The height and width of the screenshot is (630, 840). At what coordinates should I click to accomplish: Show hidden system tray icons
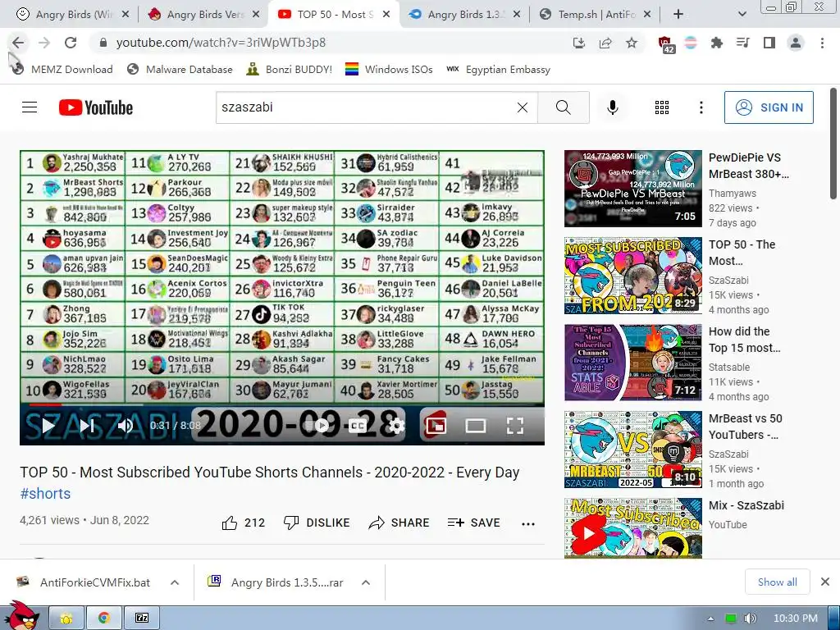coord(710,619)
